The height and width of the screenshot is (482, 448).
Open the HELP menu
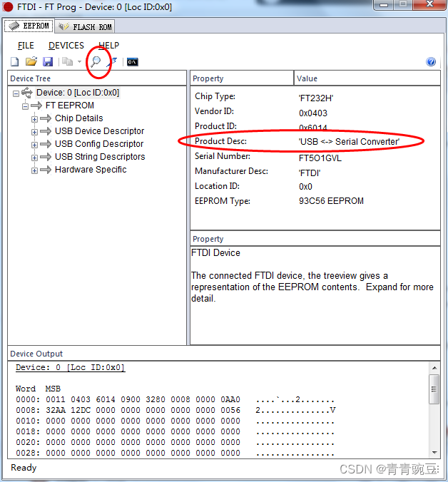click(109, 46)
